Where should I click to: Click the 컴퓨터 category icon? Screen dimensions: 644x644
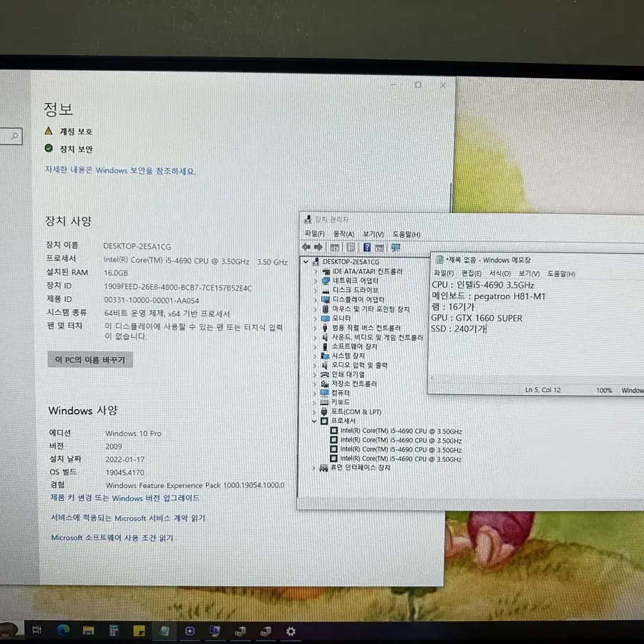click(x=324, y=393)
